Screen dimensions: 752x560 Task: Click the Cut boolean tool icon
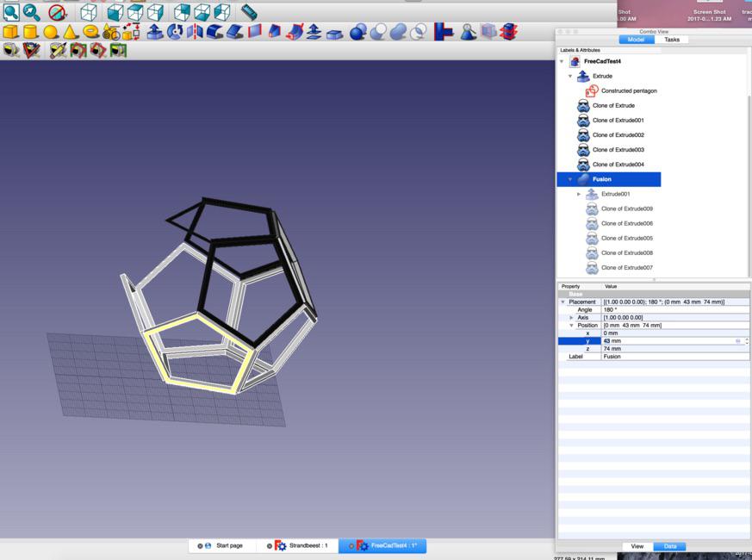[x=378, y=32]
